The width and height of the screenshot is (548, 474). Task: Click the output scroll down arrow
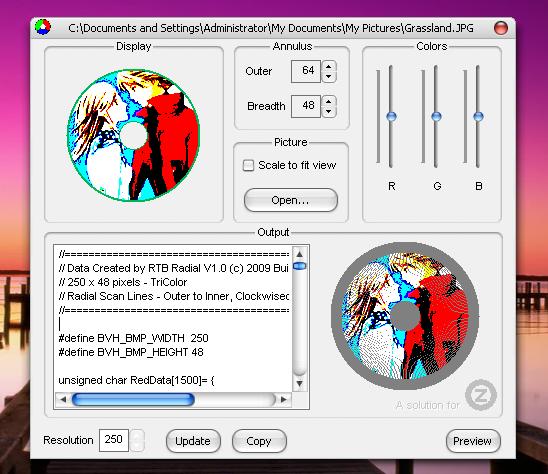(300, 383)
